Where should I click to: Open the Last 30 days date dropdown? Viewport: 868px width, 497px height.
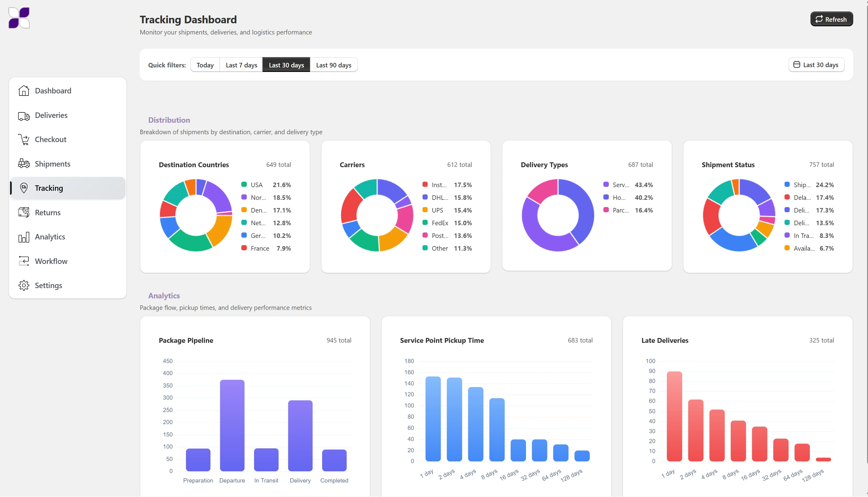[816, 64]
